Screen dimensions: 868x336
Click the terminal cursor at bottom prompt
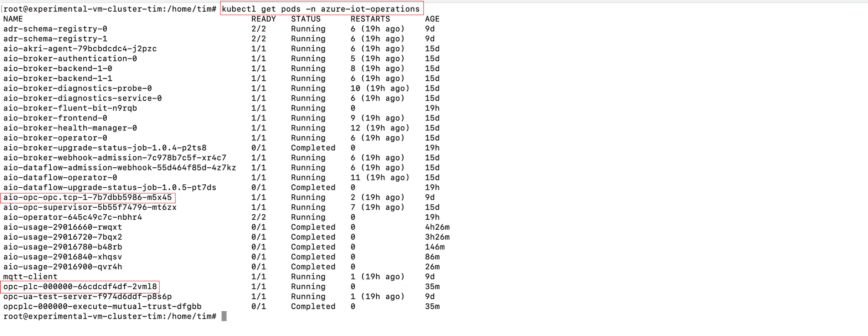(224, 316)
